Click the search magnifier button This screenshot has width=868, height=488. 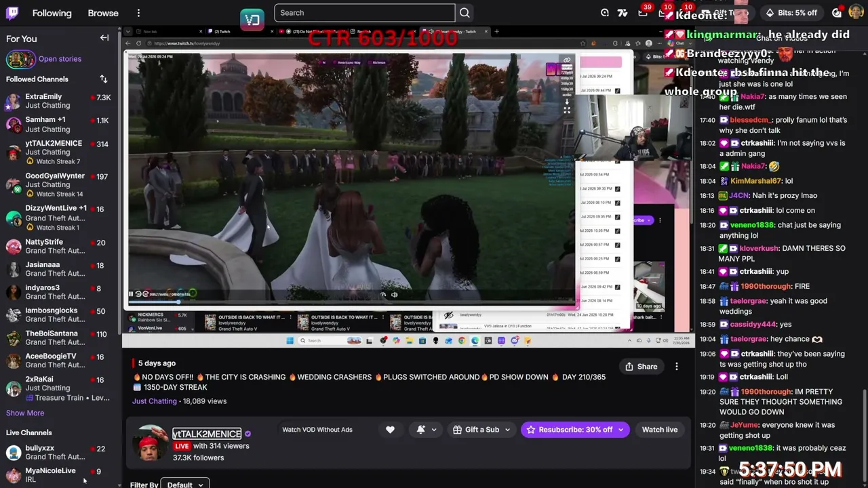[x=465, y=13]
